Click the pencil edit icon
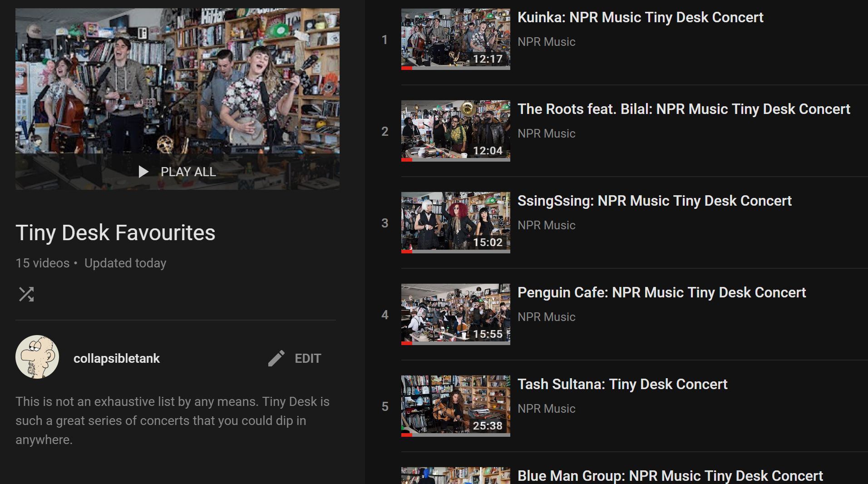The image size is (868, 484). tap(276, 358)
